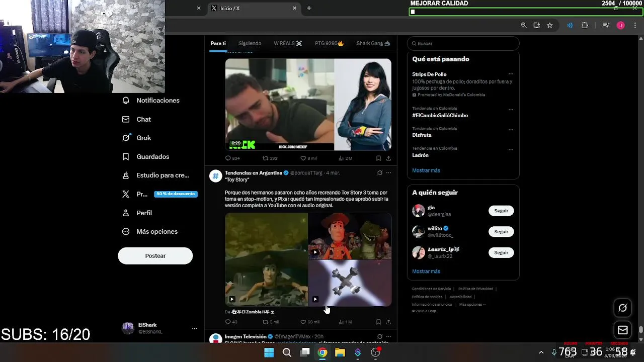Open more options on Tendencias en Argentina post

pos(388,173)
